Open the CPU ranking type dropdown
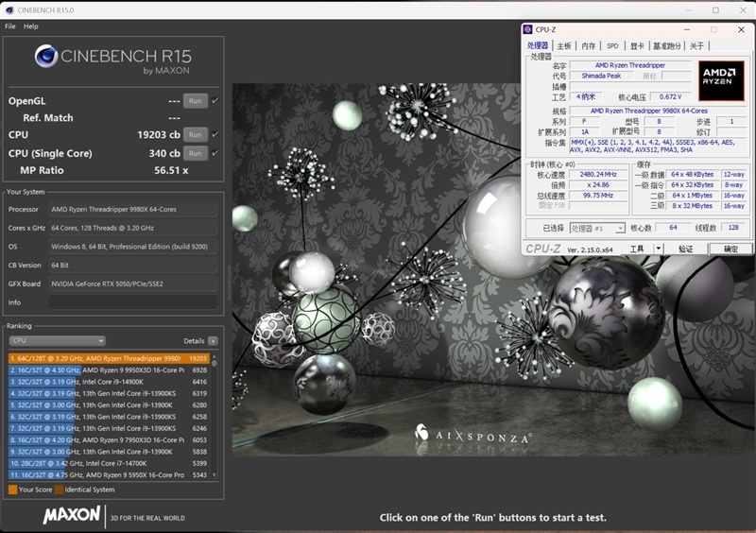The image size is (756, 533). pos(57,341)
